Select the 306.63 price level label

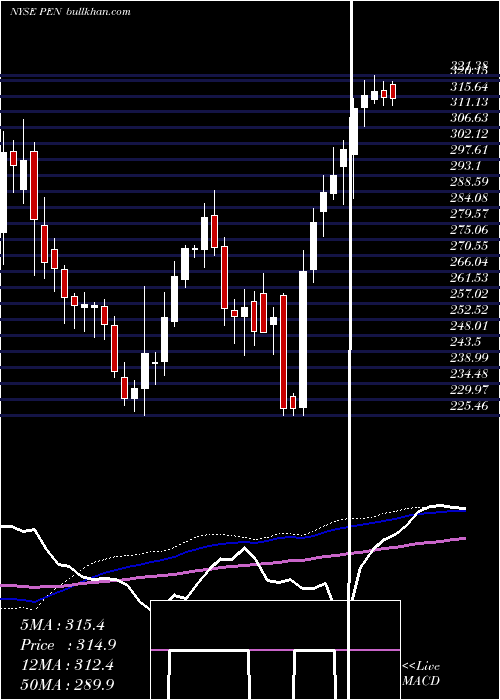coord(469,118)
